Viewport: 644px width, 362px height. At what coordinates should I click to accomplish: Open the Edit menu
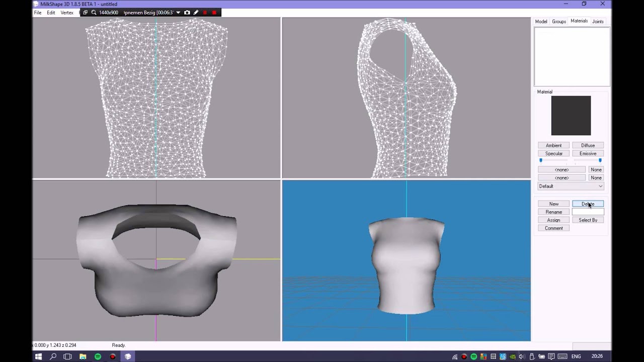51,13
